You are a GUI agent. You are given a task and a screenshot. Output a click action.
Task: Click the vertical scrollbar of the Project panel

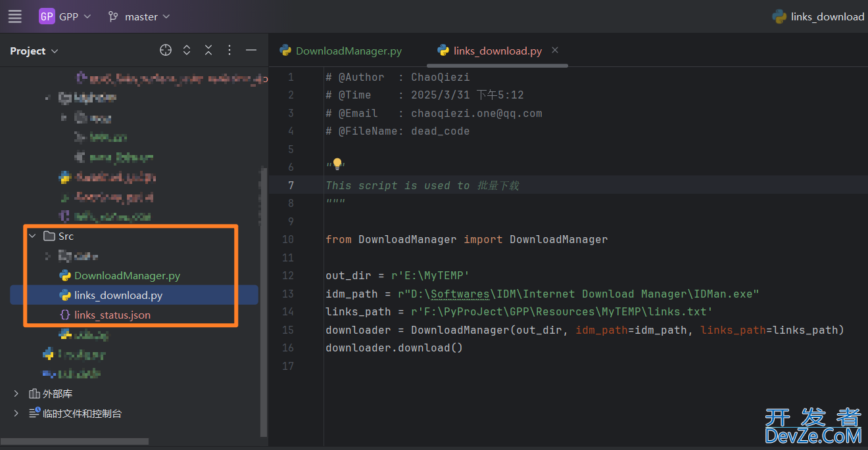coord(264,301)
